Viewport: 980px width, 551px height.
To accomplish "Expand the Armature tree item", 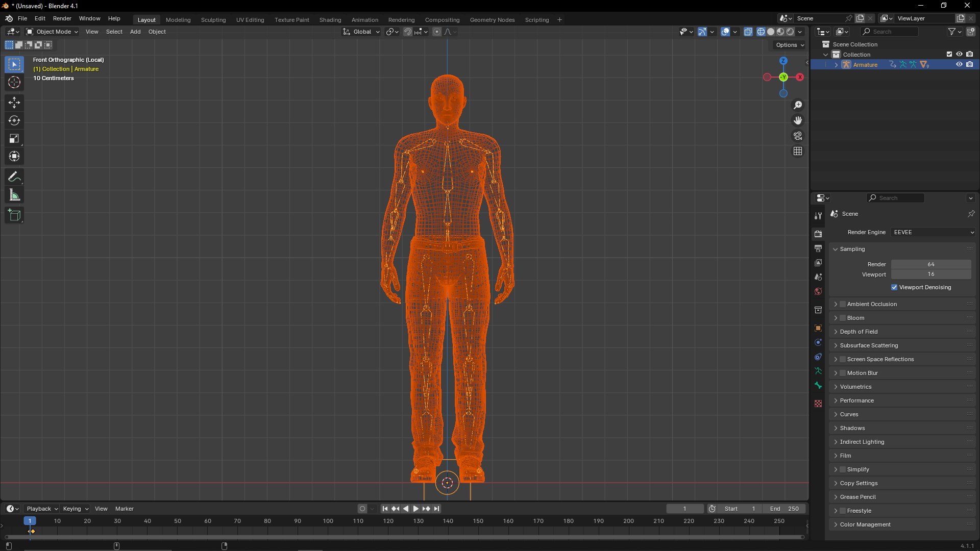I will (836, 65).
